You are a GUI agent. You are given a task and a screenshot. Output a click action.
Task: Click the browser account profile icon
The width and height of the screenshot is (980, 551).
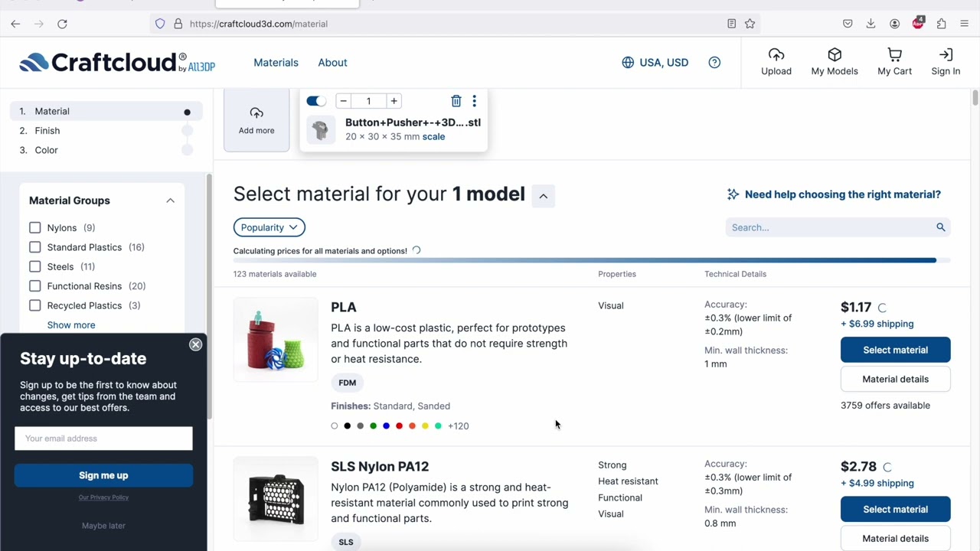(894, 24)
